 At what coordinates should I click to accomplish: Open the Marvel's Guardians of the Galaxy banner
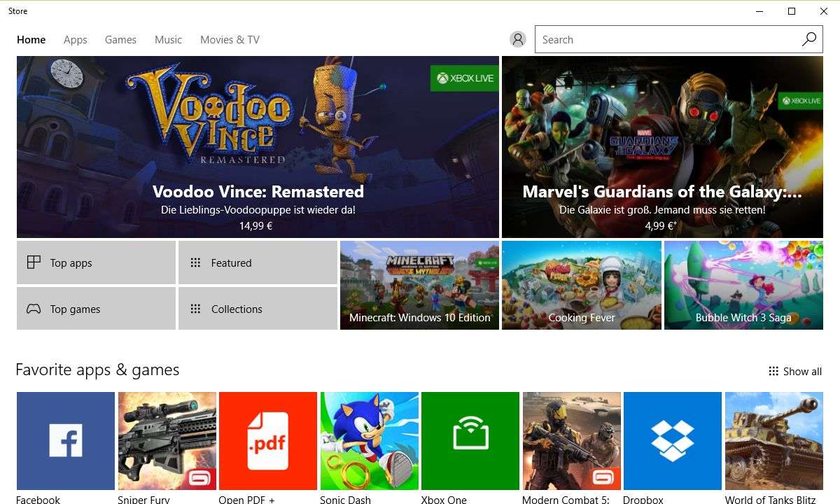pyautogui.click(x=662, y=147)
